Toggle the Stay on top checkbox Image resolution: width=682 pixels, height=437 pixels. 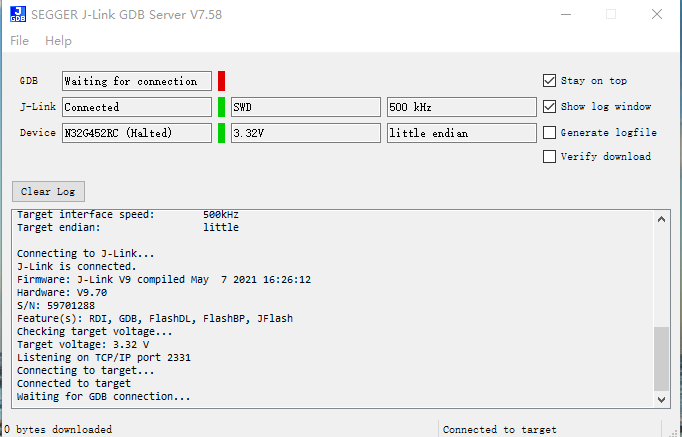click(549, 80)
